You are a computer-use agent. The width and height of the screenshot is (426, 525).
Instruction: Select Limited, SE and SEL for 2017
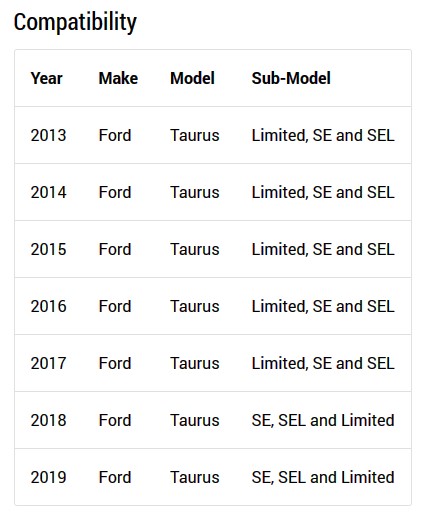pos(323,363)
